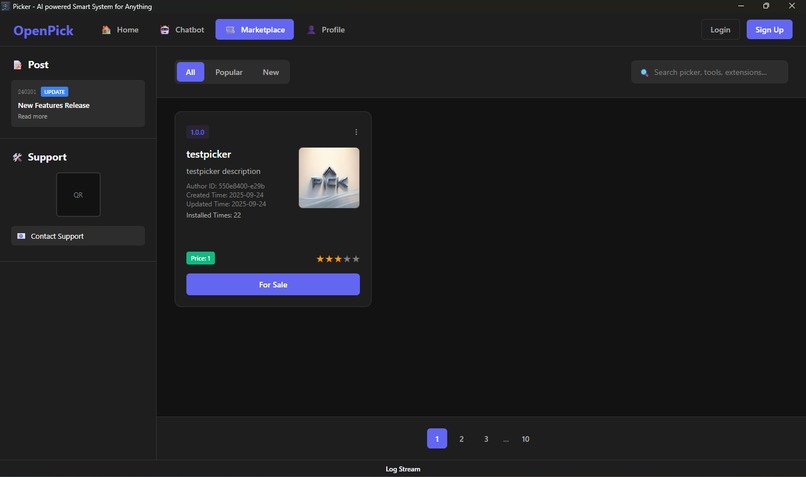Screen dimensions: 806x477
Task: Open the Chatbot tab
Action: pyautogui.click(x=182, y=30)
